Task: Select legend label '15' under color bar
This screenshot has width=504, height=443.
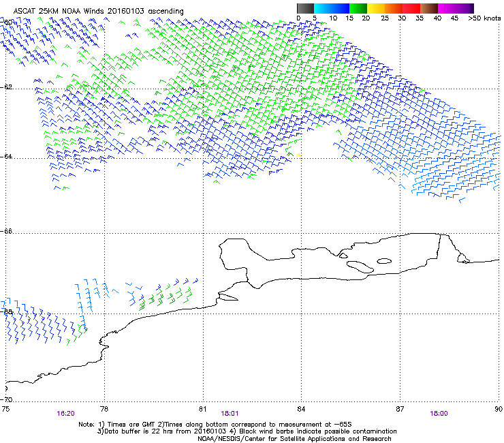Action: pyautogui.click(x=349, y=18)
